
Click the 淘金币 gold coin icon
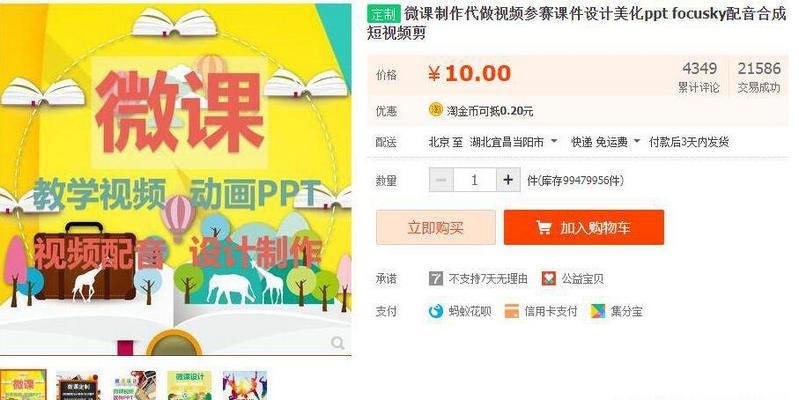(x=435, y=110)
